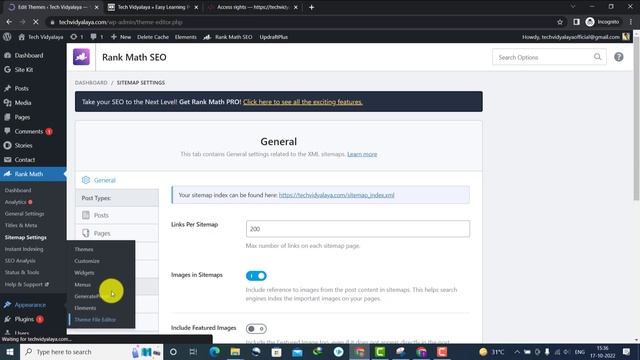Open the sitemap_index.xml link
640x360 pixels.
coord(336,195)
